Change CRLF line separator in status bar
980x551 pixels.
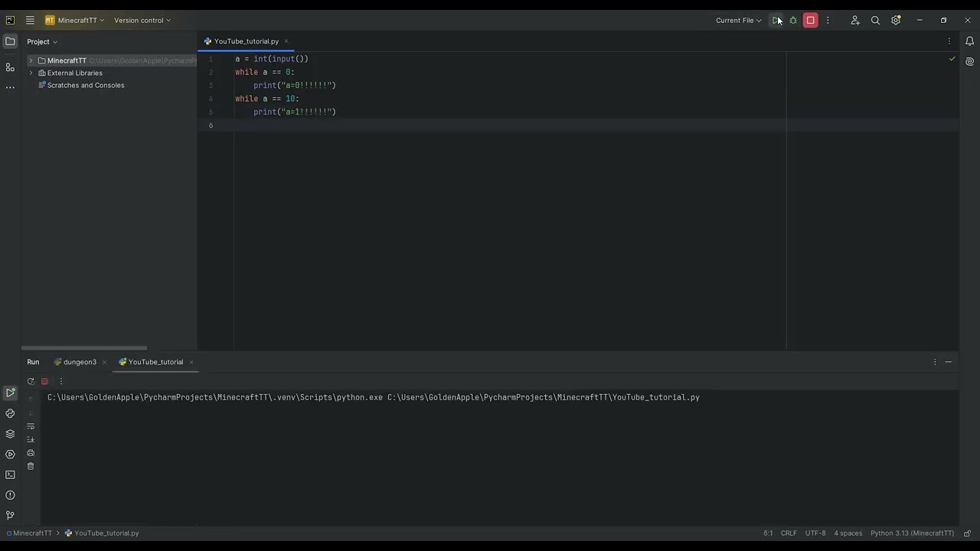[x=789, y=533]
